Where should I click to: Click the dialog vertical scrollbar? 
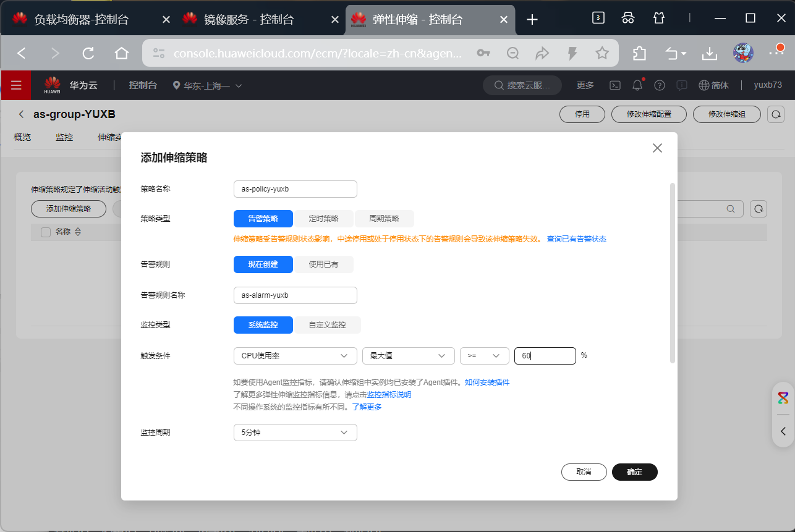point(673,273)
